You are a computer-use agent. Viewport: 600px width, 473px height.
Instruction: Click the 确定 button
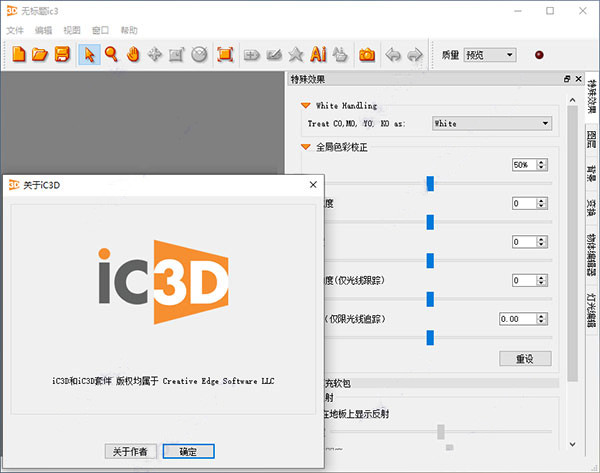tap(188, 451)
